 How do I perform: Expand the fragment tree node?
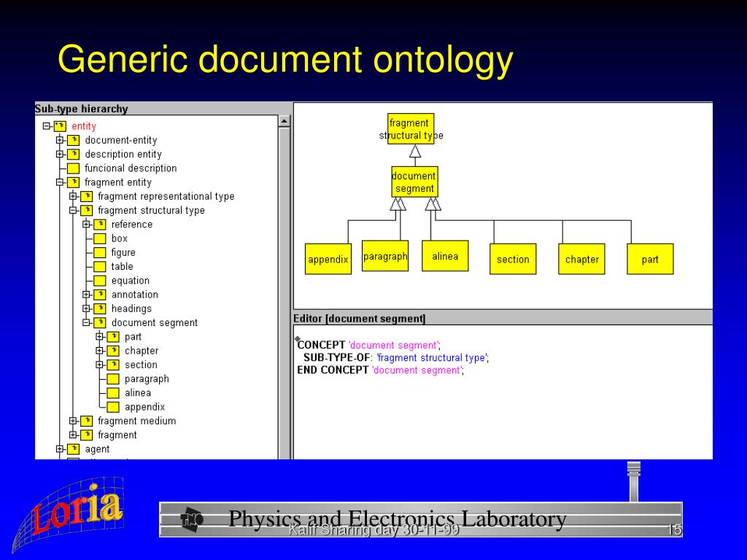73,435
